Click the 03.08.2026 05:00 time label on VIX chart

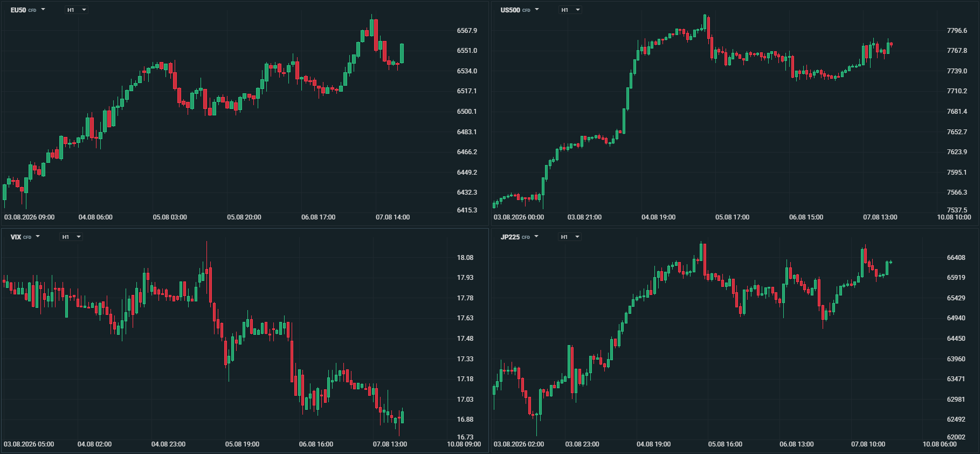pyautogui.click(x=29, y=444)
